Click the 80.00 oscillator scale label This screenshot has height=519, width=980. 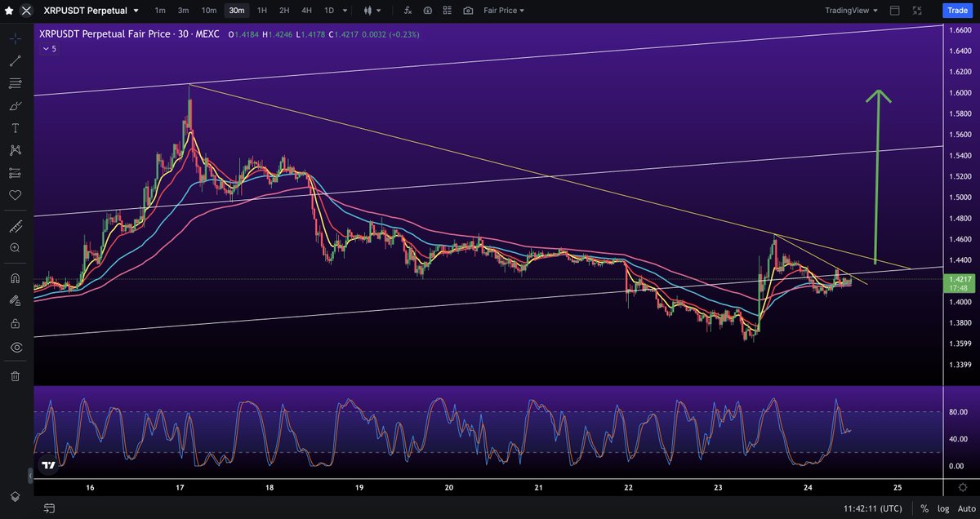(959, 412)
